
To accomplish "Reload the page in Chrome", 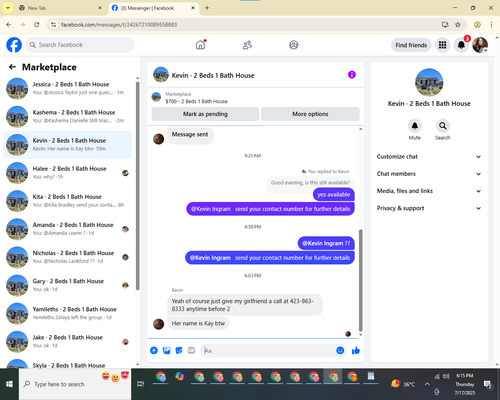I will point(37,24).
